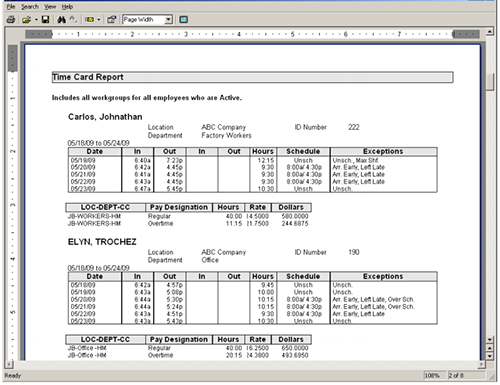Click Pay Designation header under Carlos section
500x385 pixels.
click(179, 207)
